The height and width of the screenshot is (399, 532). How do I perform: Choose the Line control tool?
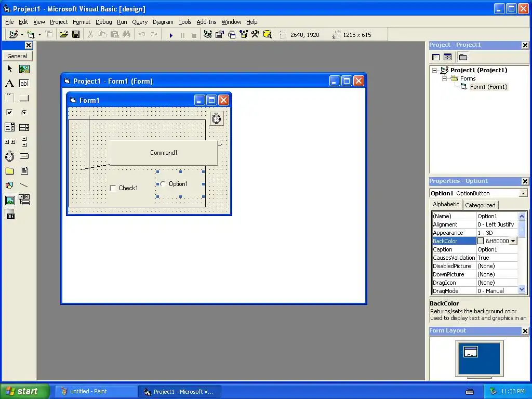click(24, 185)
